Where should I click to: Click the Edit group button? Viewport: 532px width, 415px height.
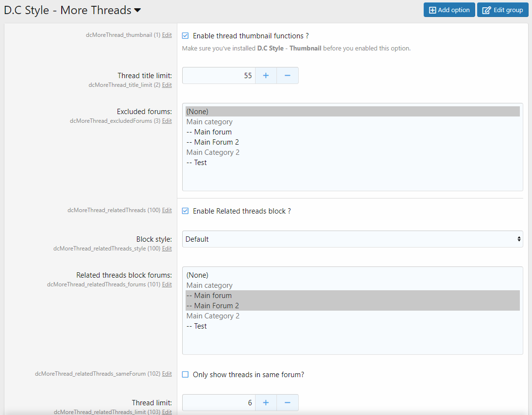[x=502, y=10]
